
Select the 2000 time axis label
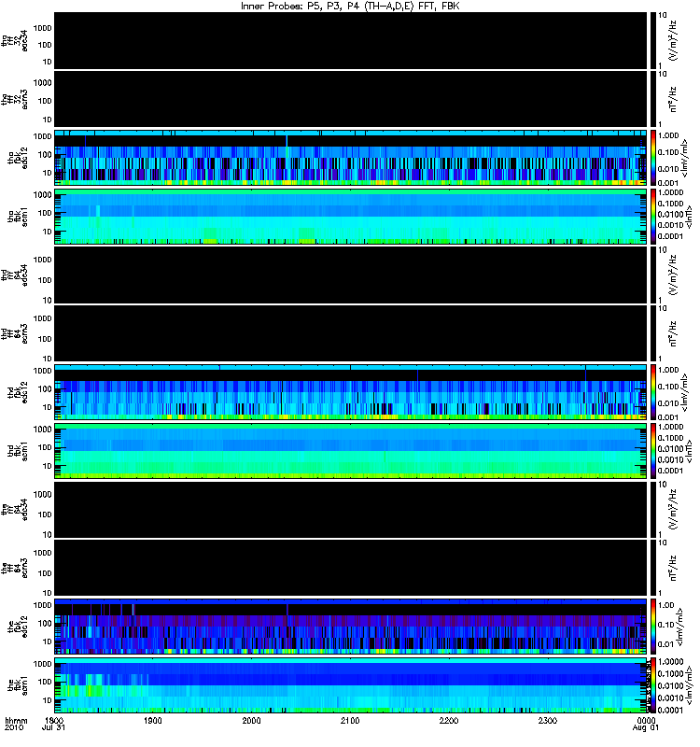click(251, 720)
